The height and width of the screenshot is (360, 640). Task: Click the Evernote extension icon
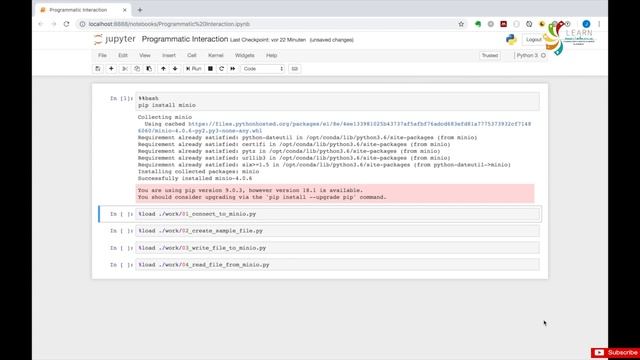click(x=478, y=24)
